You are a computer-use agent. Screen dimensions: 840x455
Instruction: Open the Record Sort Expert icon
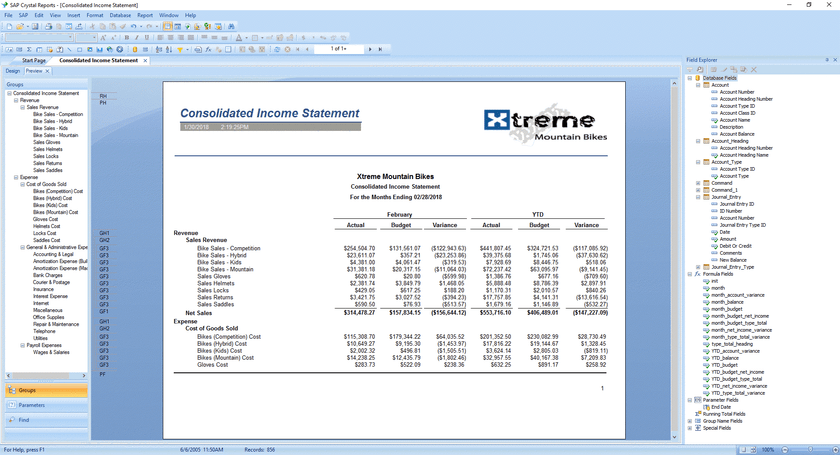pyautogui.click(x=169, y=49)
